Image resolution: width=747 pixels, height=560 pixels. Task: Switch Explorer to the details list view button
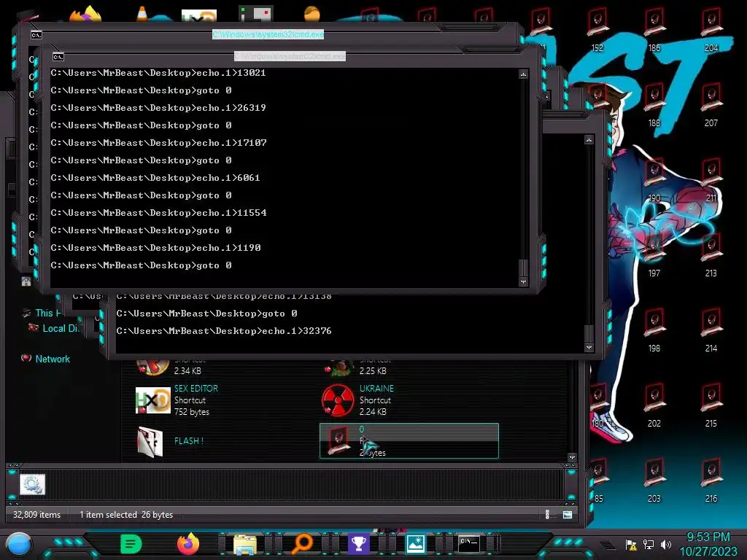(x=547, y=514)
